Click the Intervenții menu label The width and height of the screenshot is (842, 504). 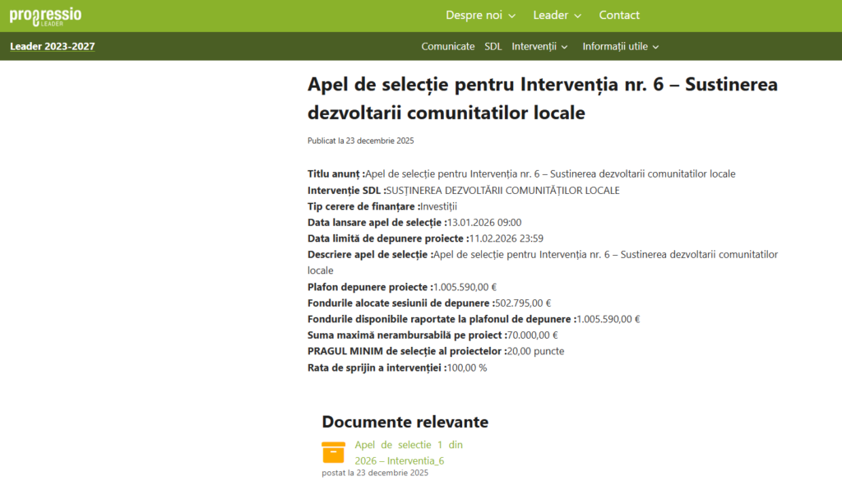click(x=534, y=47)
